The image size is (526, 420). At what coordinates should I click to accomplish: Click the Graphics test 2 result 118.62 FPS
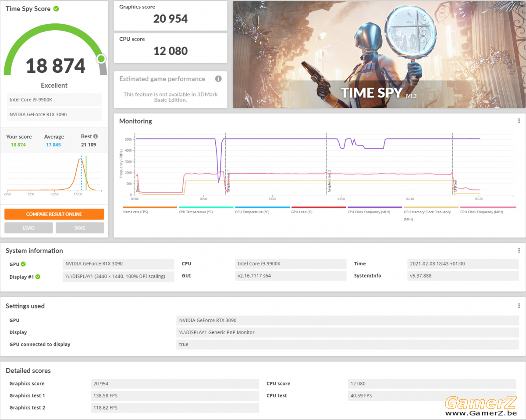pos(175,408)
